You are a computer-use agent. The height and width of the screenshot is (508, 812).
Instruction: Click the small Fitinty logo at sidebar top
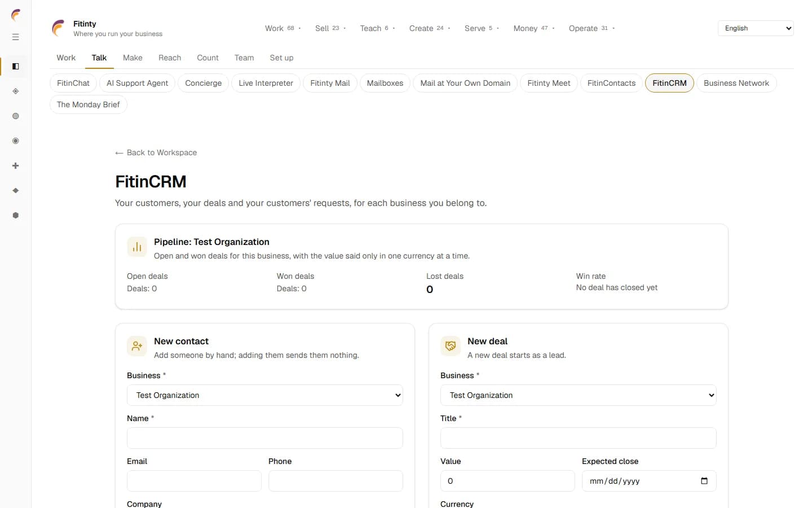(16, 15)
